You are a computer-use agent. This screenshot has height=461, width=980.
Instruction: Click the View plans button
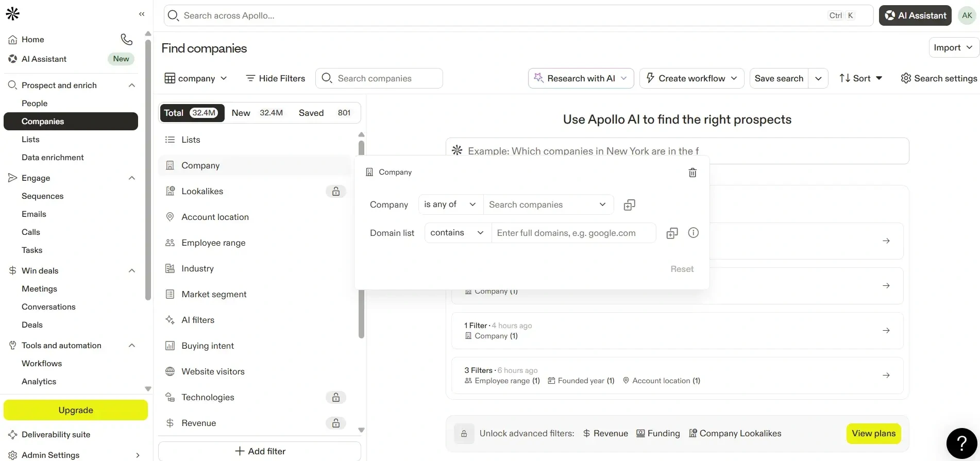coord(873,434)
